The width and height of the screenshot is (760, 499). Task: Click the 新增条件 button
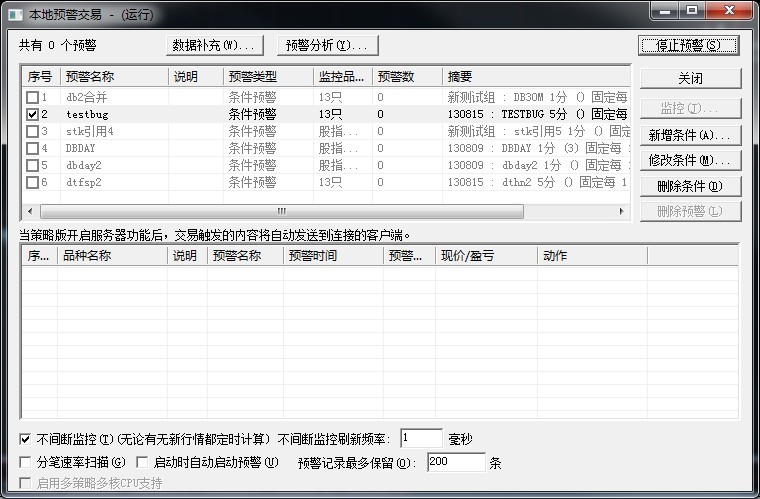pyautogui.click(x=690, y=135)
